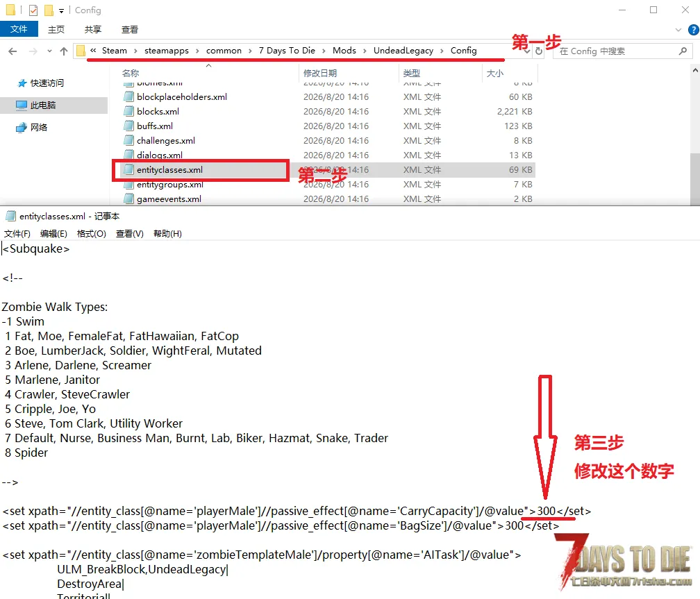Open the Explorer help icon
The width and height of the screenshot is (700, 599).
pos(693,30)
